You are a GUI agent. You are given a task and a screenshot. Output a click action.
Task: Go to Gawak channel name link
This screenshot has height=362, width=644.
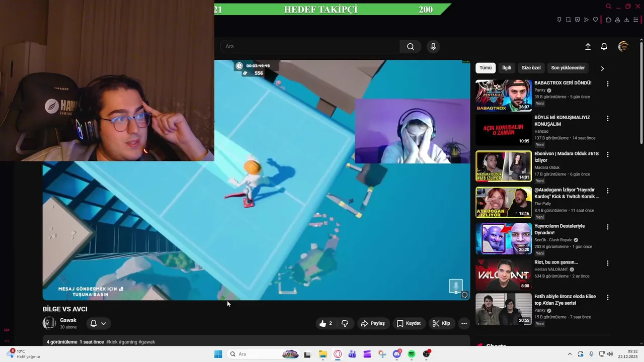click(68, 320)
